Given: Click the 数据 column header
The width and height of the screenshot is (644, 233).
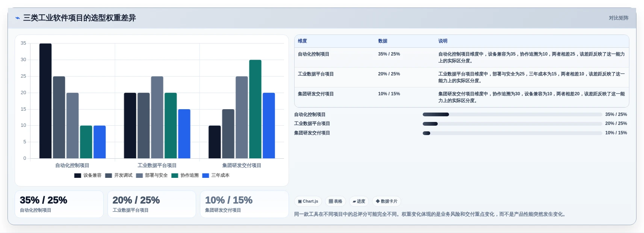Looking at the screenshot, I should (382, 41).
